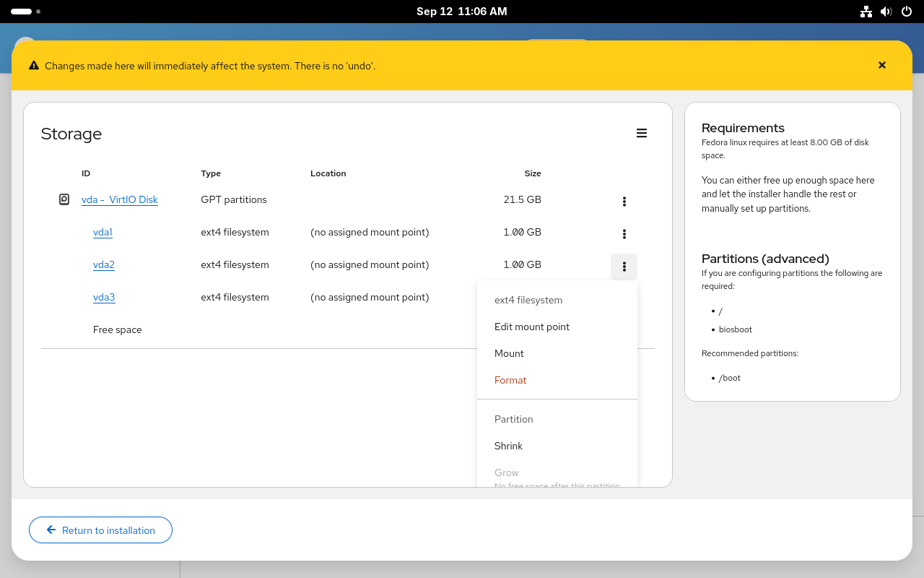Screen dimensions: 924x578
Task: Open the Storage hamburger menu
Action: 642,133
